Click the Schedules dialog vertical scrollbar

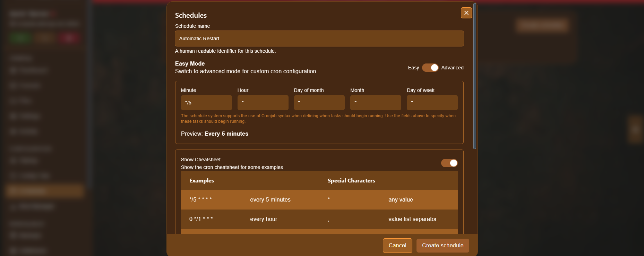click(475, 76)
